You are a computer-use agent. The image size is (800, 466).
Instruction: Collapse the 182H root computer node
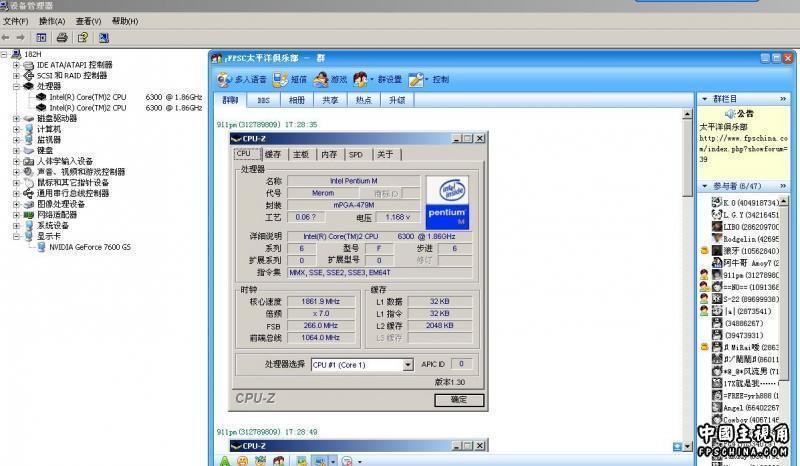[x=4, y=54]
